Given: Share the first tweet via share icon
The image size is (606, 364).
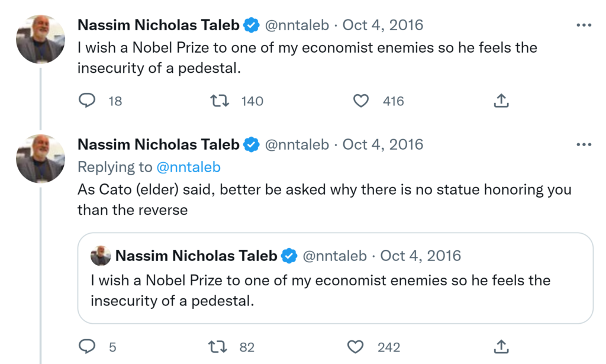Looking at the screenshot, I should click(x=501, y=101).
